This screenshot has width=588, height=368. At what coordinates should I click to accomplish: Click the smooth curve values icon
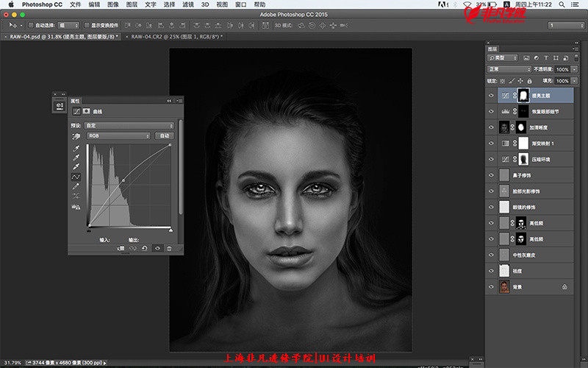[x=76, y=196]
